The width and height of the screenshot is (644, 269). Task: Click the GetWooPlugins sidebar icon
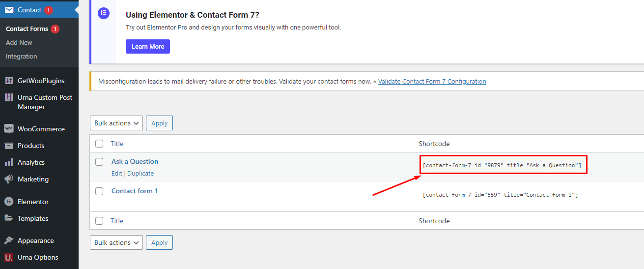[x=9, y=81]
